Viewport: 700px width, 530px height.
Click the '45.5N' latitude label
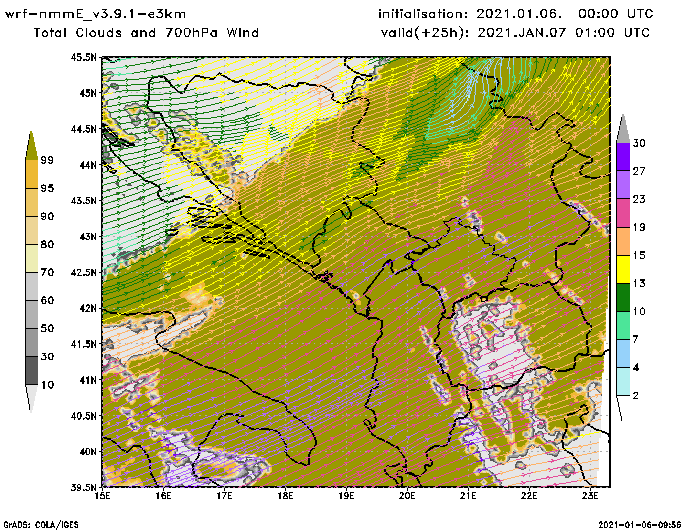(x=84, y=57)
